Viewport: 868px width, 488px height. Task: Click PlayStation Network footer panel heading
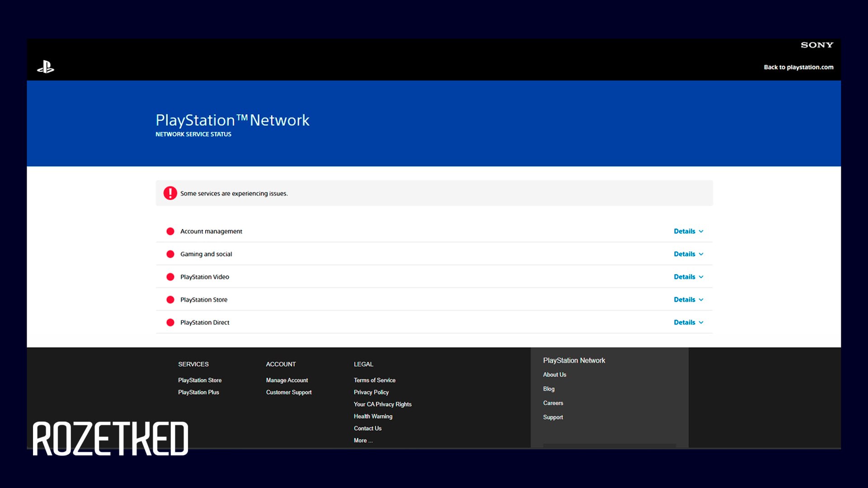click(574, 360)
